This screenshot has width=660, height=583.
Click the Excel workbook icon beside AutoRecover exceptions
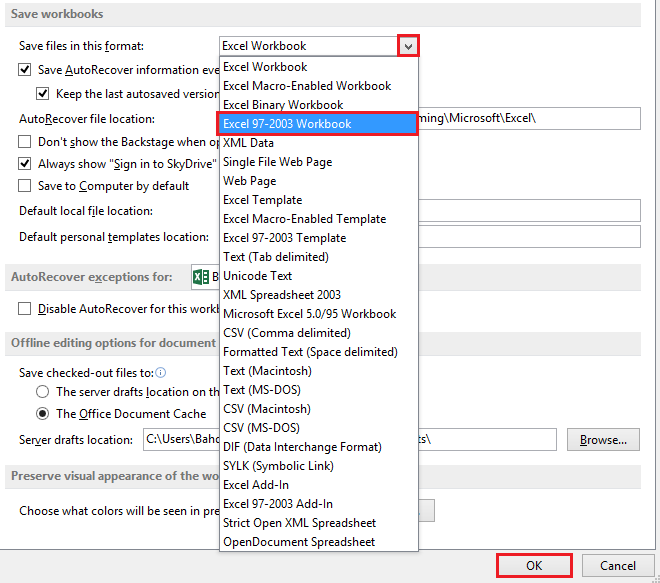(201, 277)
